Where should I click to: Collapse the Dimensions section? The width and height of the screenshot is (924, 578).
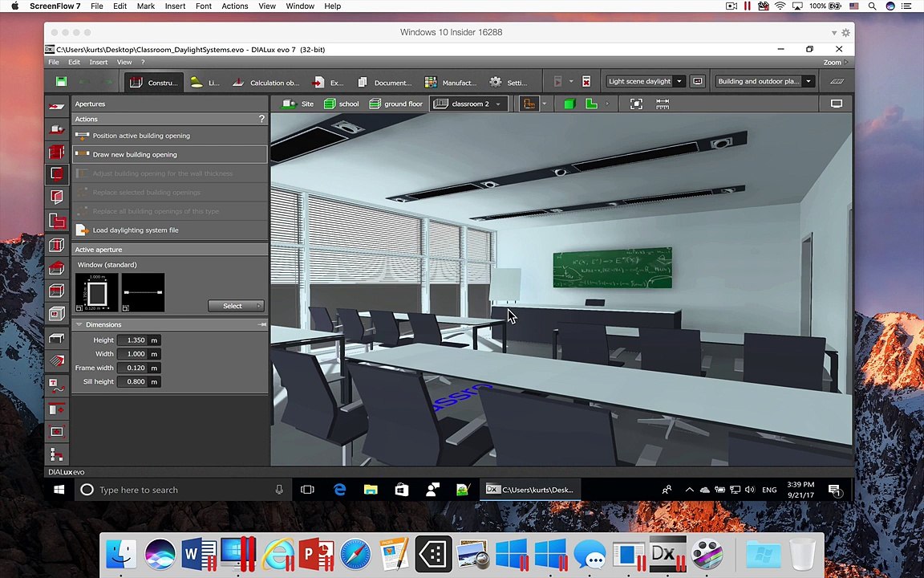(x=79, y=324)
